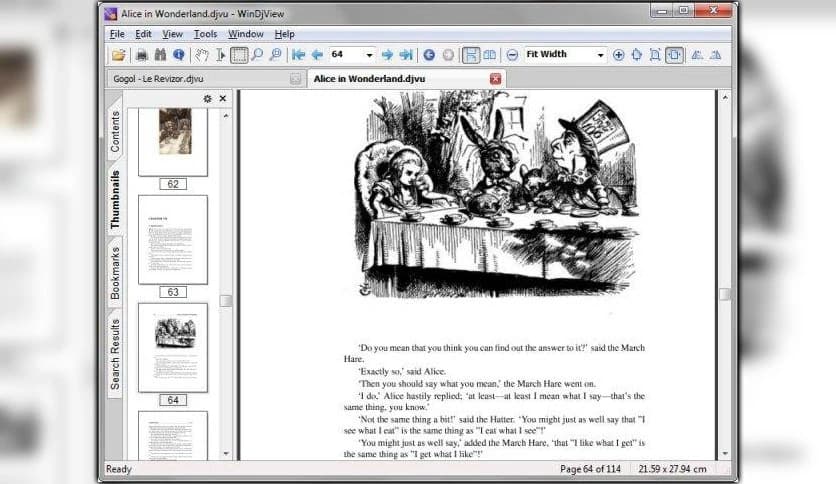
Task: Select page 62 thumbnail
Action: pos(173,141)
